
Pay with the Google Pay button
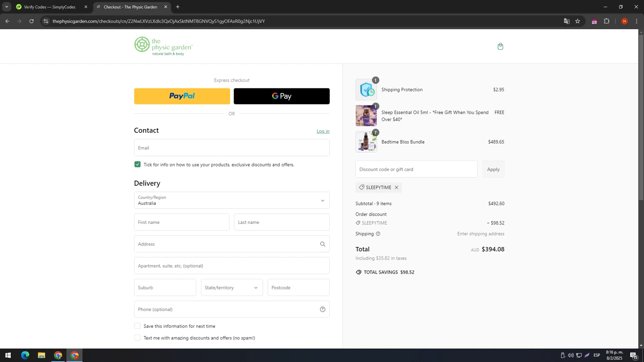click(282, 96)
